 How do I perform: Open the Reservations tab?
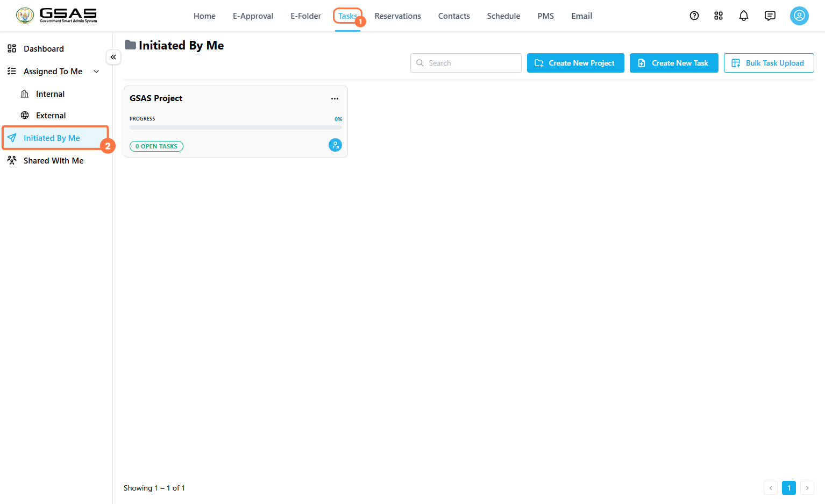click(398, 16)
